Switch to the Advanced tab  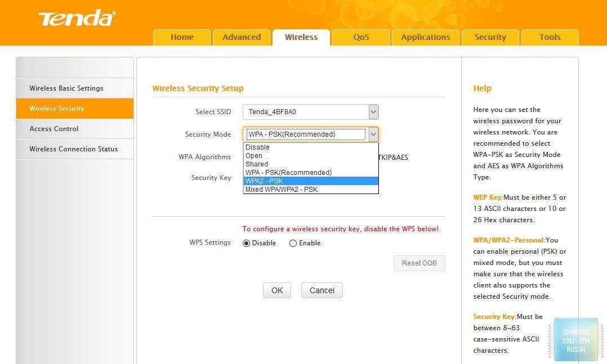tap(242, 37)
